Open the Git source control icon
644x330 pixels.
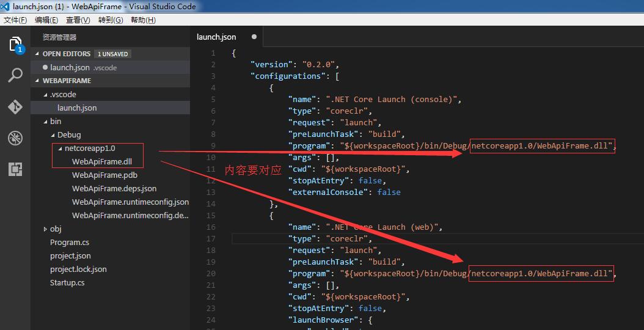pyautogui.click(x=15, y=107)
